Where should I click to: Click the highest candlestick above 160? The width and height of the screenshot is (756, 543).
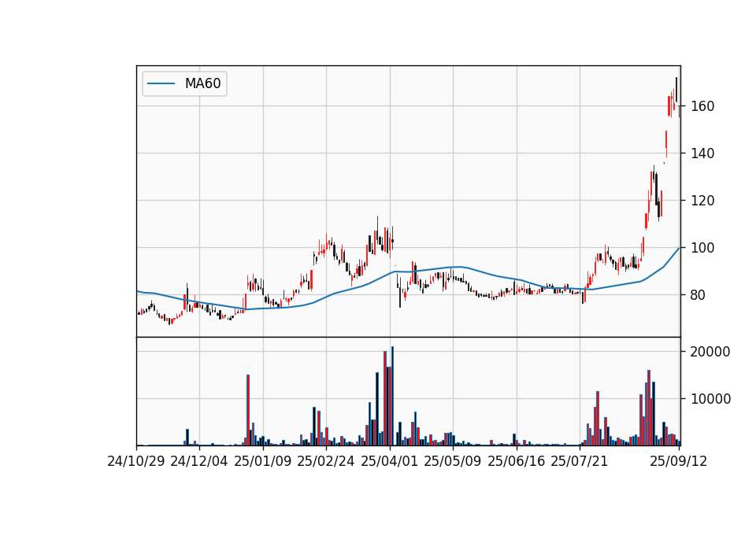coord(676,90)
